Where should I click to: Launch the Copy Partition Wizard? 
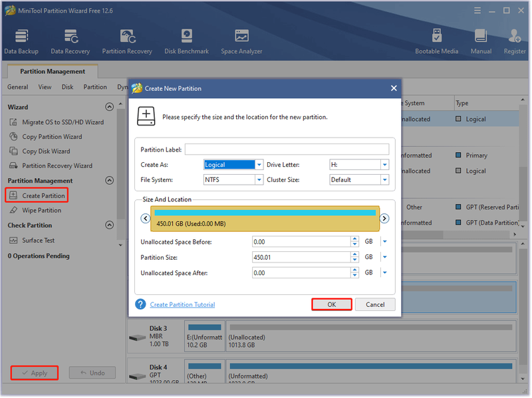(x=45, y=137)
